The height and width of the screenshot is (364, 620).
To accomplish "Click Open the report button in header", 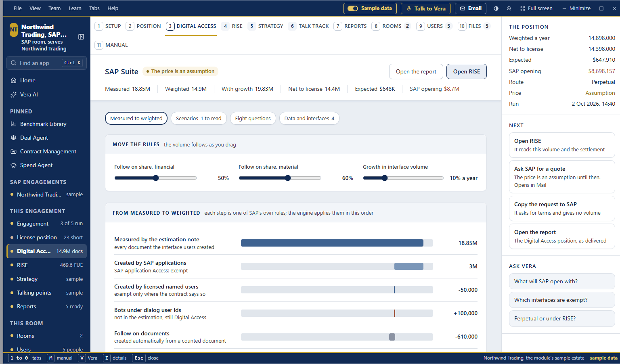I will click(416, 71).
